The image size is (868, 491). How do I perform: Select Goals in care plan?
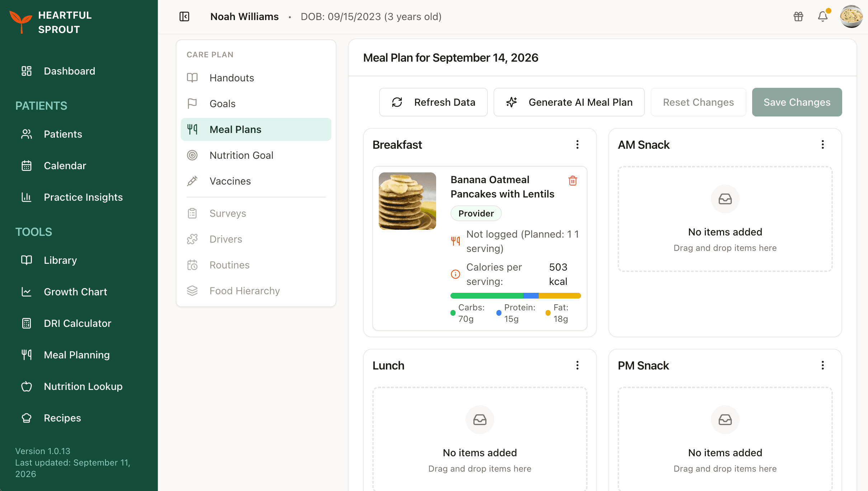[x=256, y=104]
